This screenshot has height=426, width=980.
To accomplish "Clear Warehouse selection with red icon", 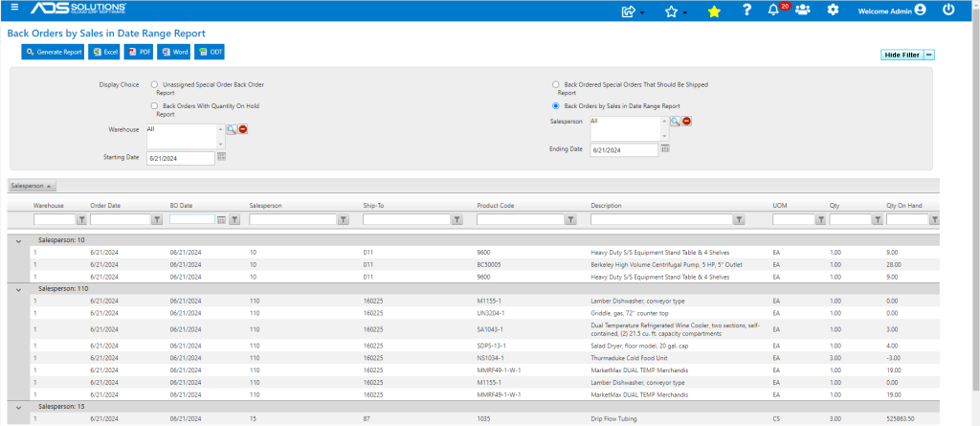I will [242, 129].
